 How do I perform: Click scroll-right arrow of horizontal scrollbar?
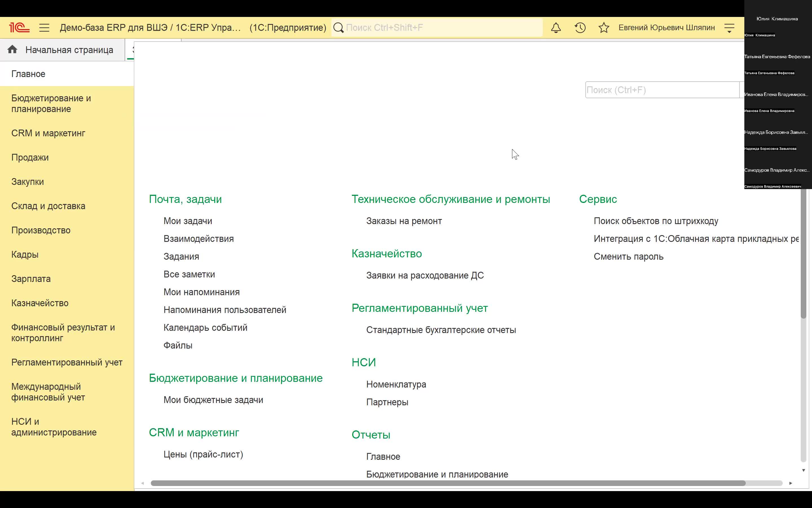[791, 483]
